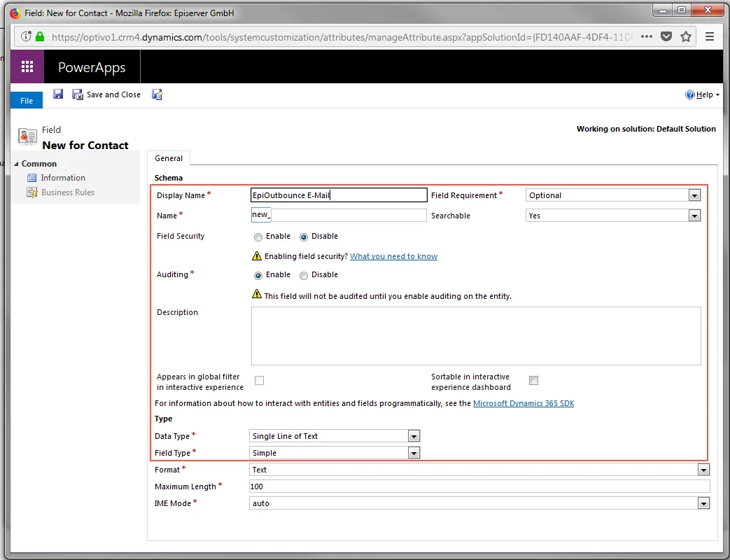Viewport: 730px width, 560px height.
Task: Open the Field Requirement dropdown
Action: [x=613, y=195]
